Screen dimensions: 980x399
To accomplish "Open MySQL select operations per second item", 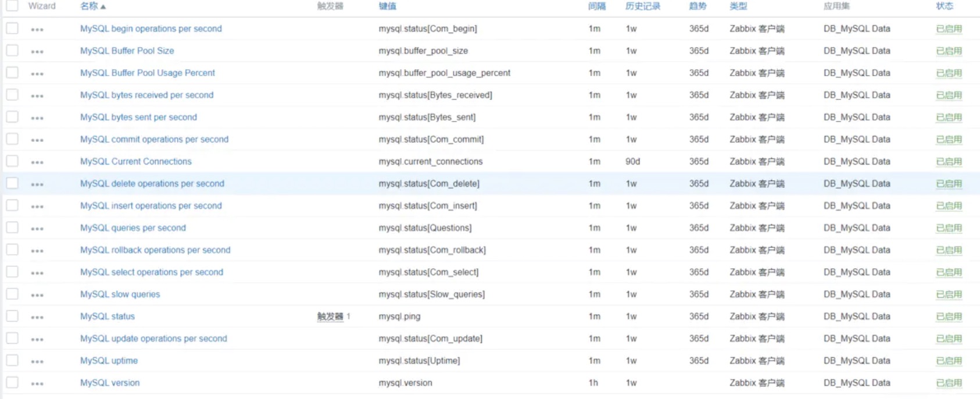I will [152, 272].
